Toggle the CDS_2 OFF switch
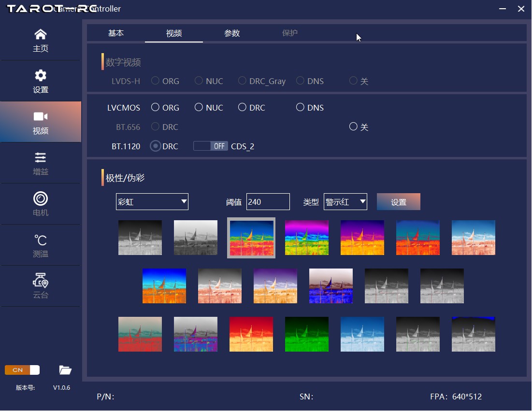This screenshot has height=411, width=532. (x=210, y=146)
